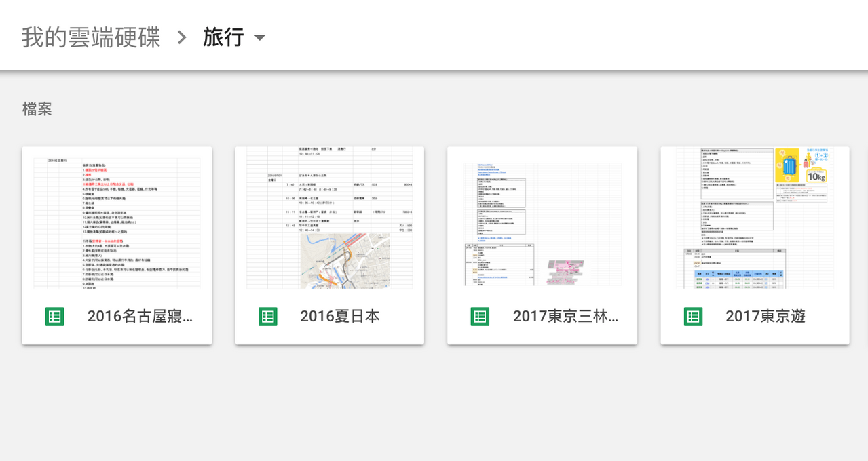The image size is (868, 461).
Task: Expand the 旅行 folder dropdown arrow
Action: [259, 39]
